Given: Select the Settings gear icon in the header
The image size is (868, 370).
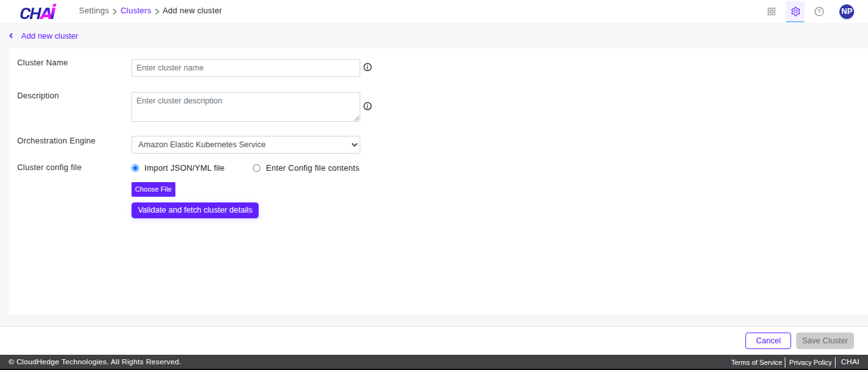Looking at the screenshot, I should [x=795, y=11].
